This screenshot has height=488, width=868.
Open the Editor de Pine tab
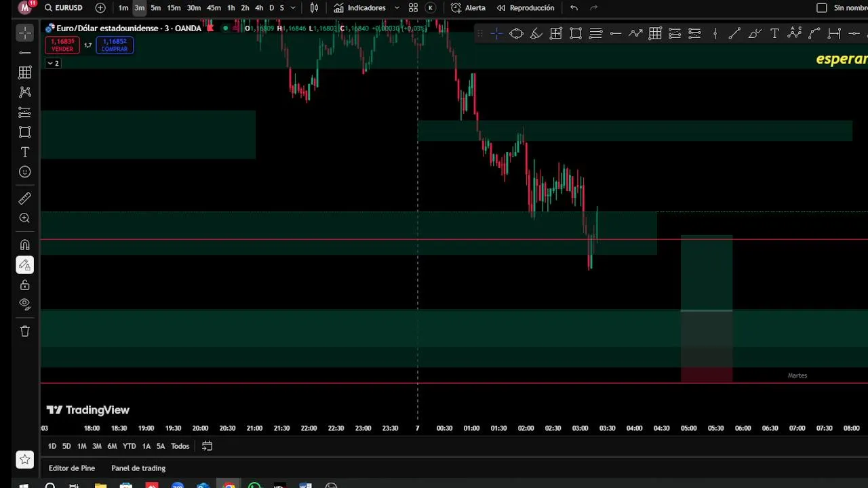72,468
